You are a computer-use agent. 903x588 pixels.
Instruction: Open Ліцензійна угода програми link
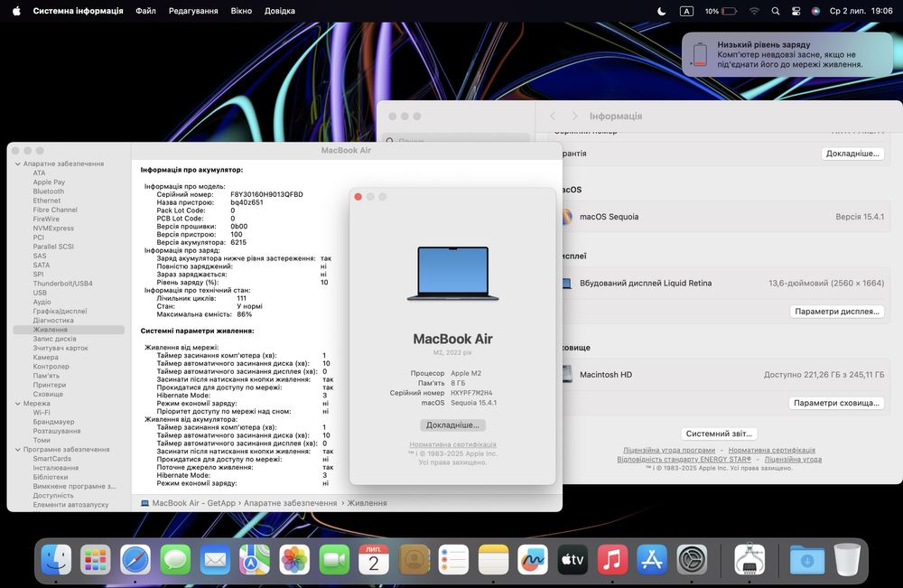[x=668, y=450]
